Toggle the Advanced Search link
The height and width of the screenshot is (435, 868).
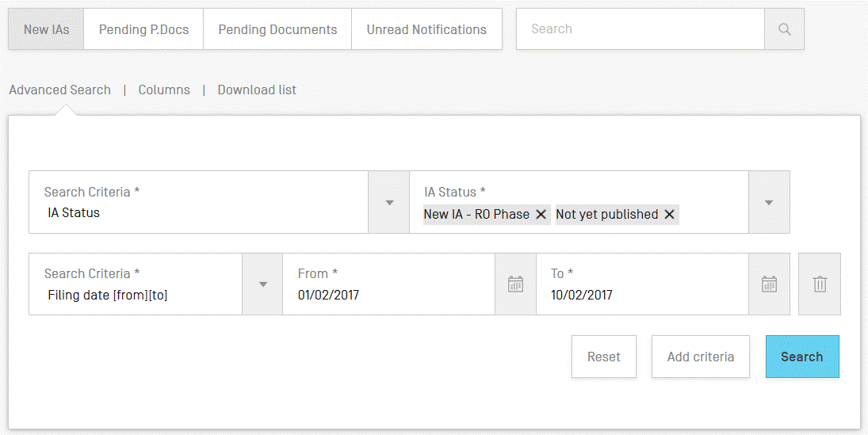click(59, 90)
